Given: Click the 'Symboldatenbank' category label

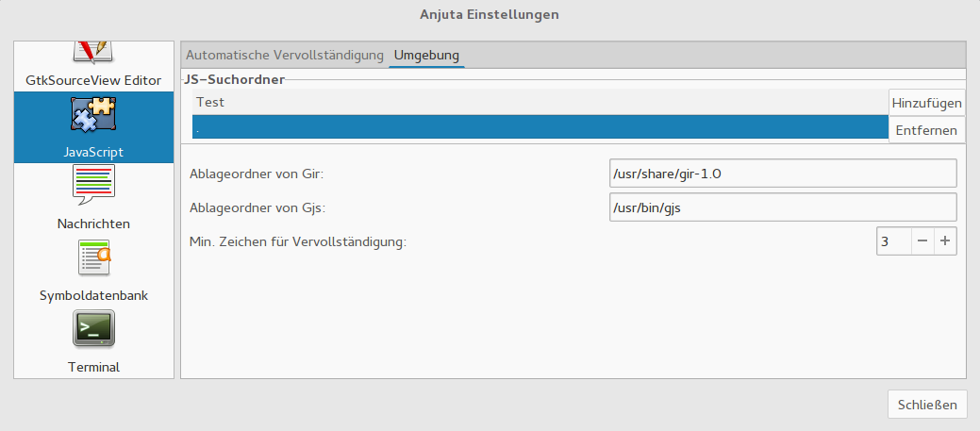Looking at the screenshot, I should coord(93,295).
